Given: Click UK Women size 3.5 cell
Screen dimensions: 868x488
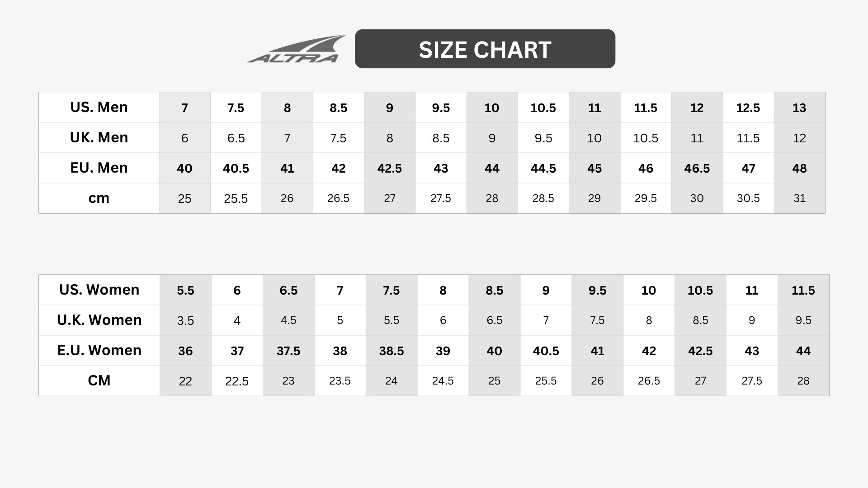Looking at the screenshot, I should pos(185,321).
